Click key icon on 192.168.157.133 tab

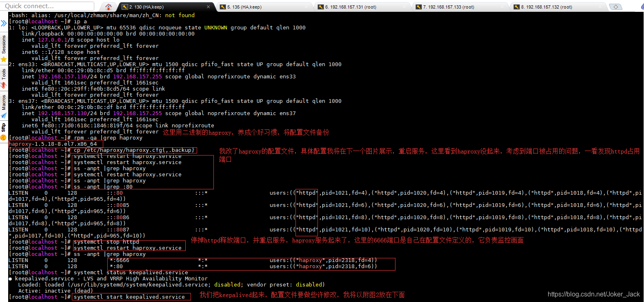419,7
